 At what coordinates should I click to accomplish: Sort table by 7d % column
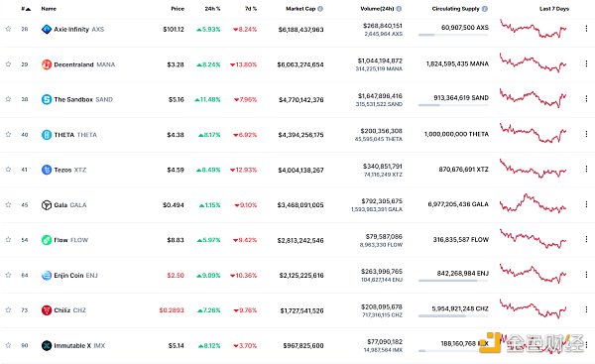pos(251,9)
